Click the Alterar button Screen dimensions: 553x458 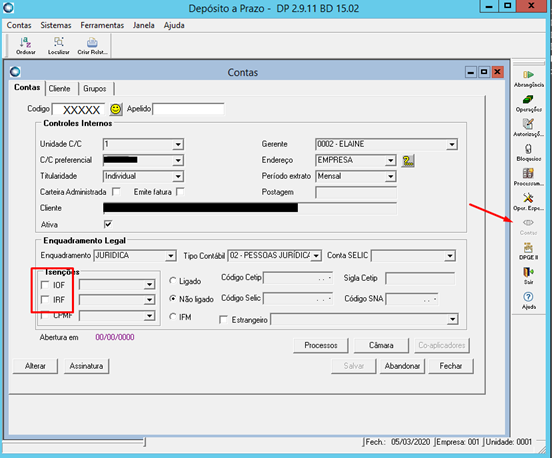(35, 366)
